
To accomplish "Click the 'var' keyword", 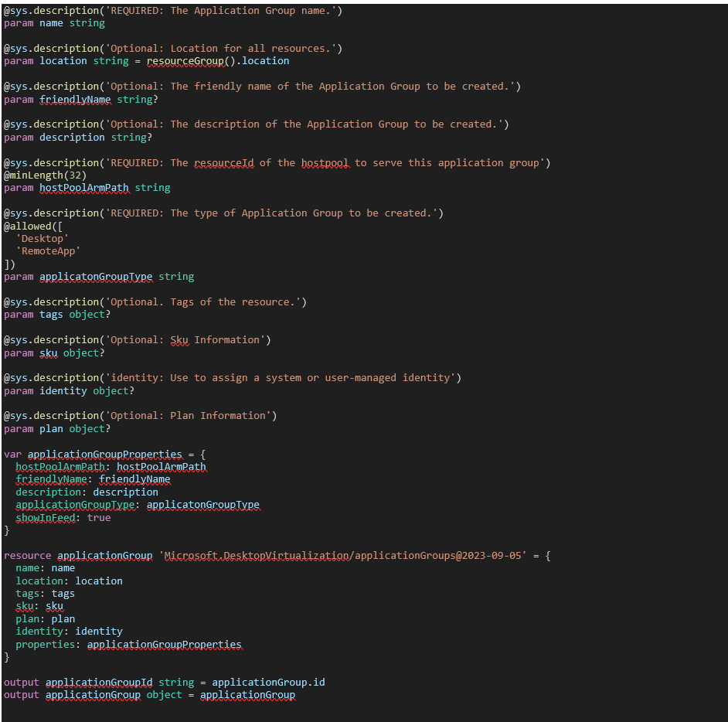I will click(12, 454).
